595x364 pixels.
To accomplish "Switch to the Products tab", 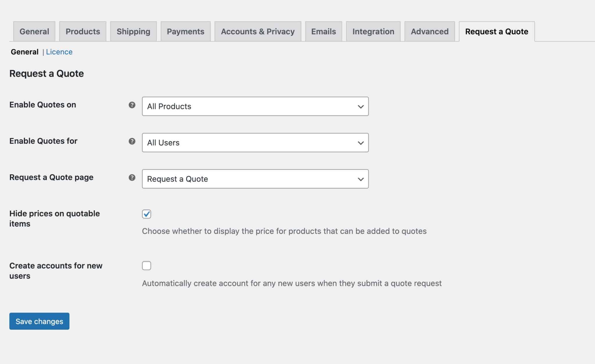I will (83, 31).
